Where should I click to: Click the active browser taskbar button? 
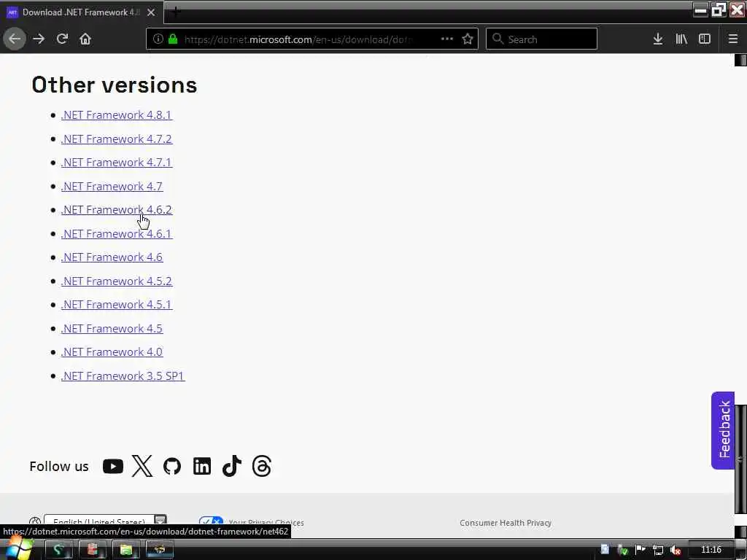coord(160,550)
